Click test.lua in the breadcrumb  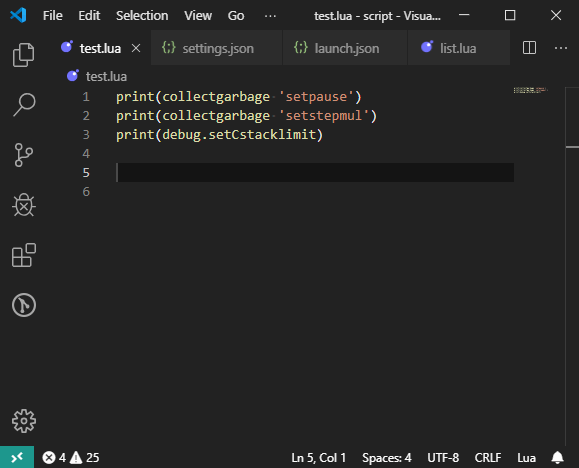(106, 76)
